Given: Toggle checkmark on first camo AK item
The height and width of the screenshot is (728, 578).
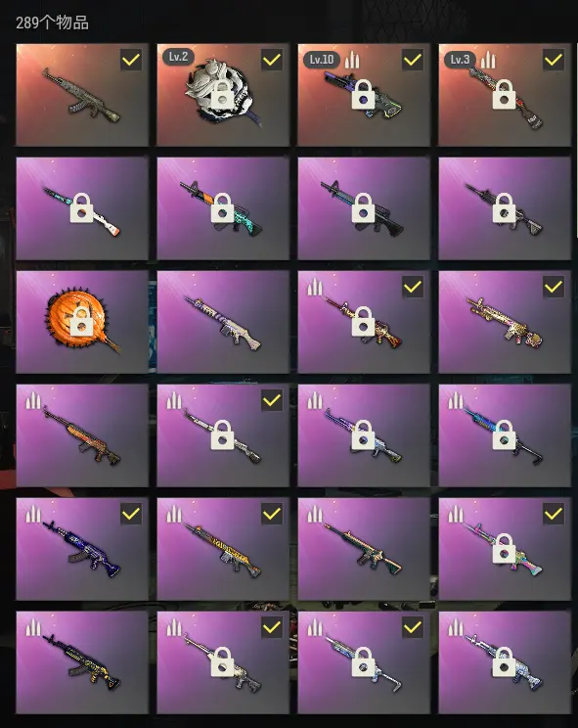Looking at the screenshot, I should click(x=131, y=60).
